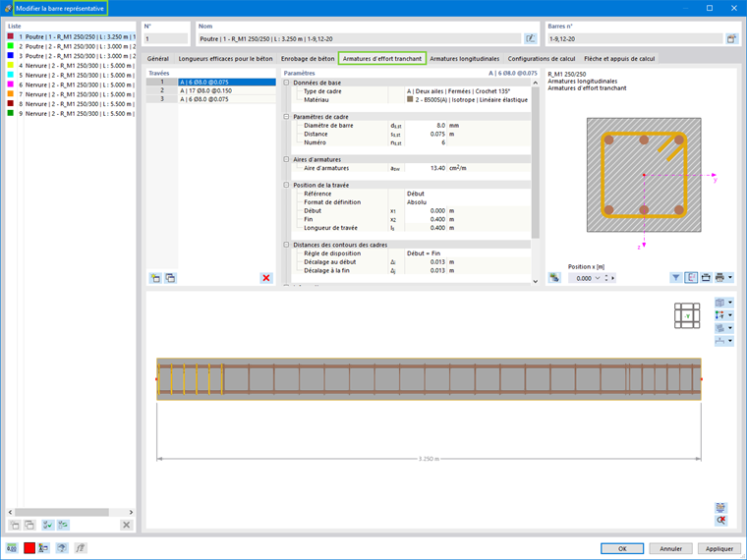Click the edit name icon next to Nom field

530,39
